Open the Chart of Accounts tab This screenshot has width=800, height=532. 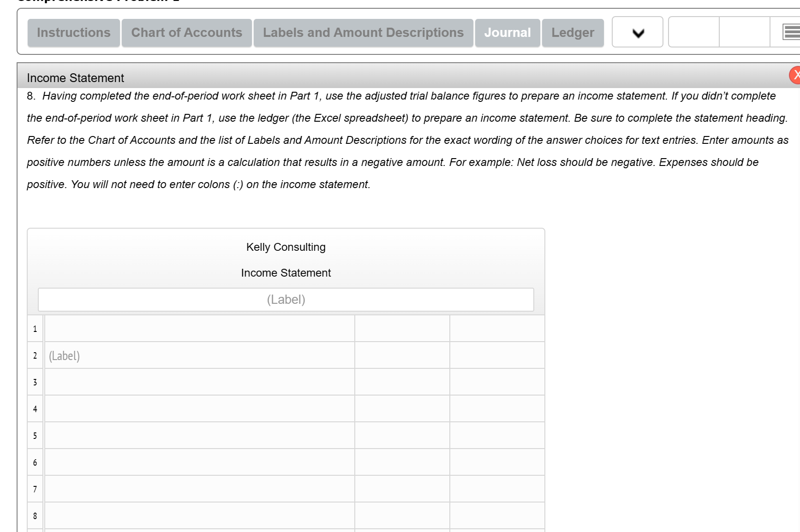[x=186, y=32]
